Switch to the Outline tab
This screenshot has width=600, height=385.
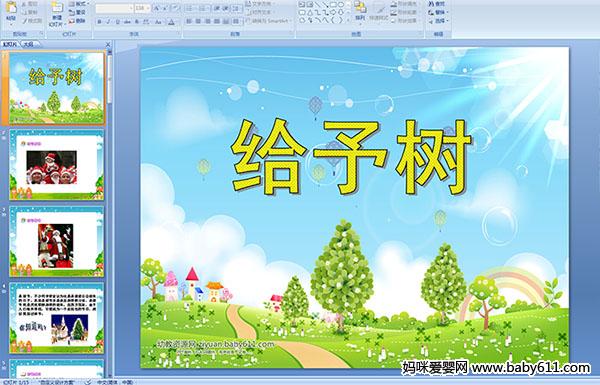pyautogui.click(x=28, y=44)
